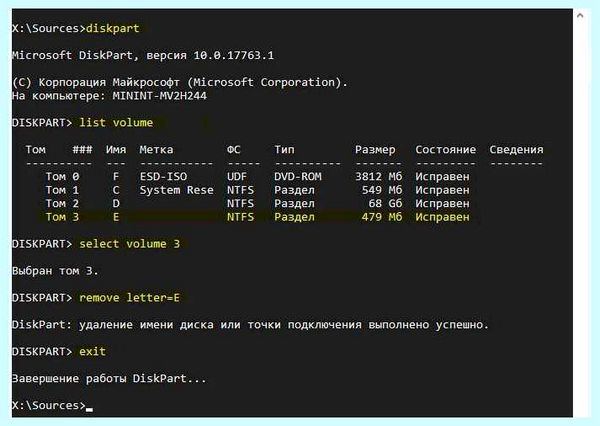
Task: Click 'Завершение работы DiskPart...' message
Action: point(109,379)
